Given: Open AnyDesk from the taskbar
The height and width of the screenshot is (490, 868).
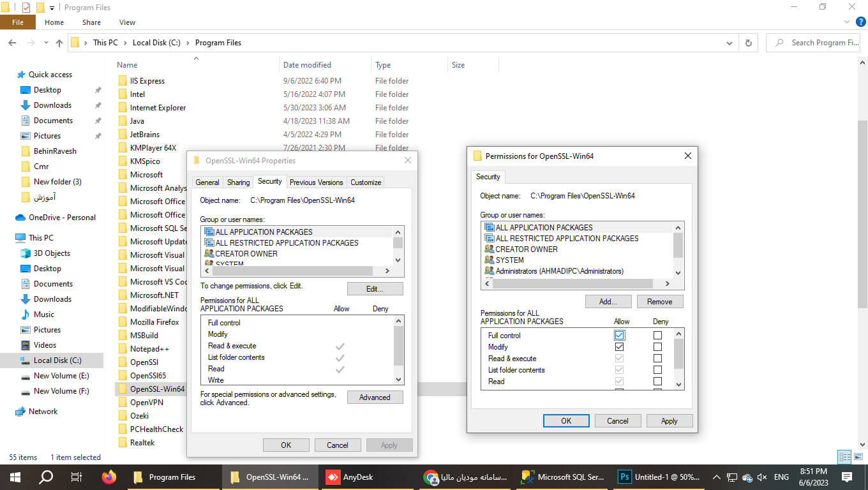Looking at the screenshot, I should coord(350,477).
